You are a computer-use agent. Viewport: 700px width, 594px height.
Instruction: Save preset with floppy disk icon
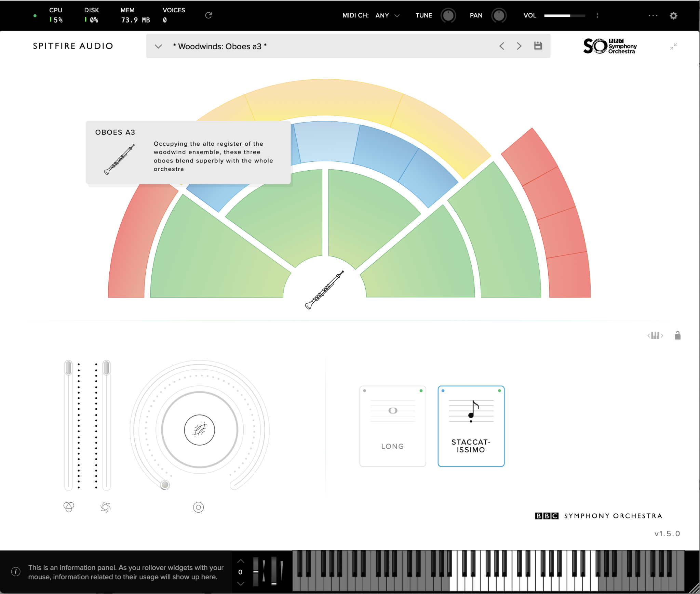[538, 46]
